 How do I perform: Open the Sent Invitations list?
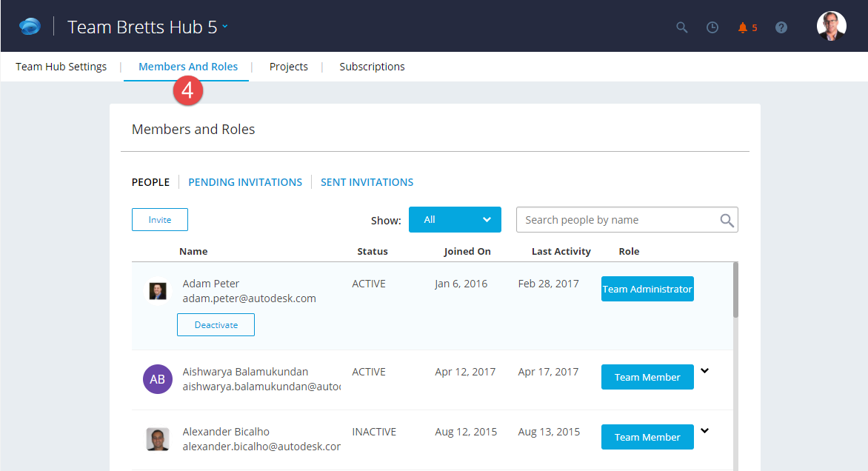(x=367, y=181)
